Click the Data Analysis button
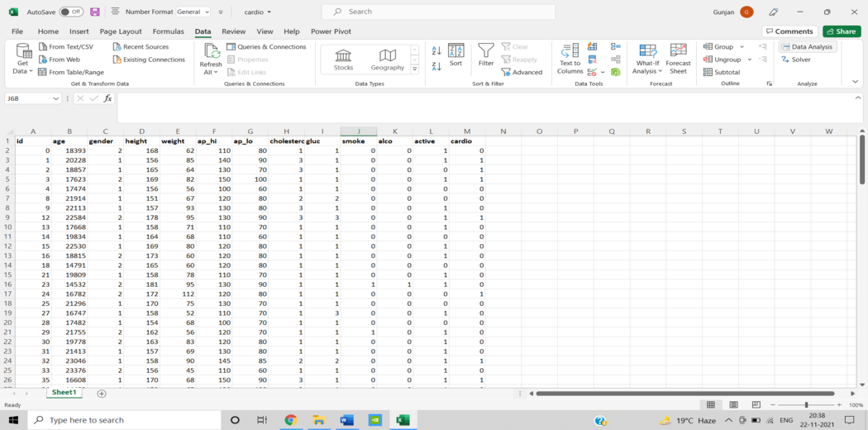868x430 pixels. tap(808, 47)
